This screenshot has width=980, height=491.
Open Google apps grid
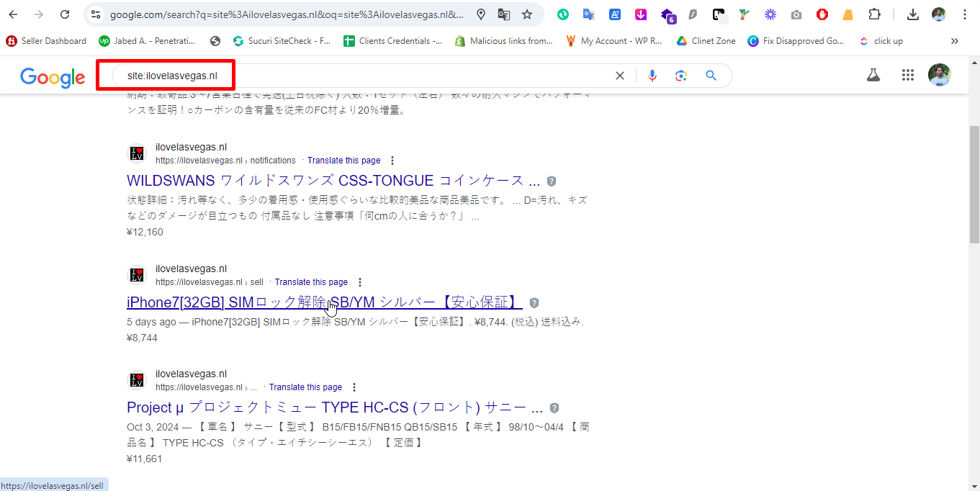click(x=908, y=75)
